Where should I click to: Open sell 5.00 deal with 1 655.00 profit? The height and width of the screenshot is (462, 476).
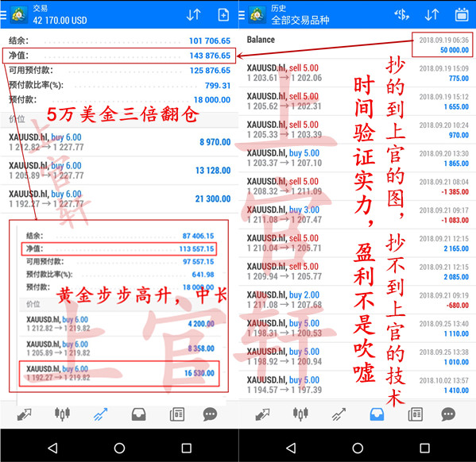tap(358, 102)
